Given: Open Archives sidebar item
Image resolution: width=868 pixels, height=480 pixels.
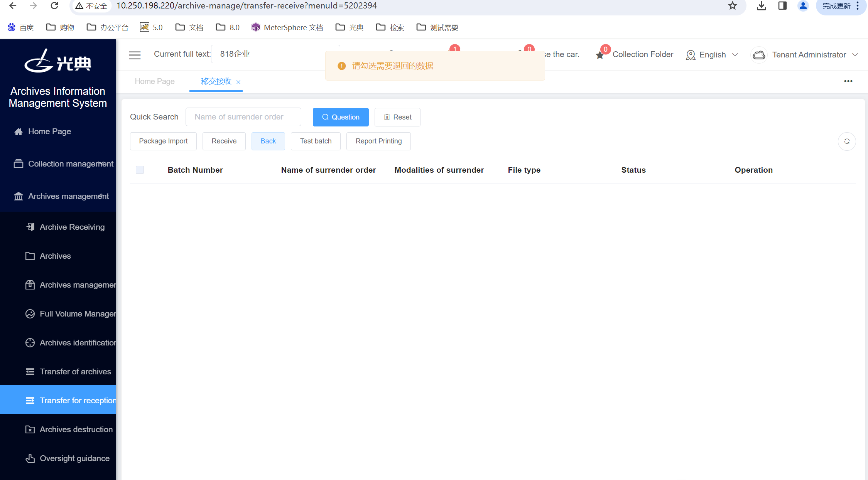Looking at the screenshot, I should (x=58, y=256).
